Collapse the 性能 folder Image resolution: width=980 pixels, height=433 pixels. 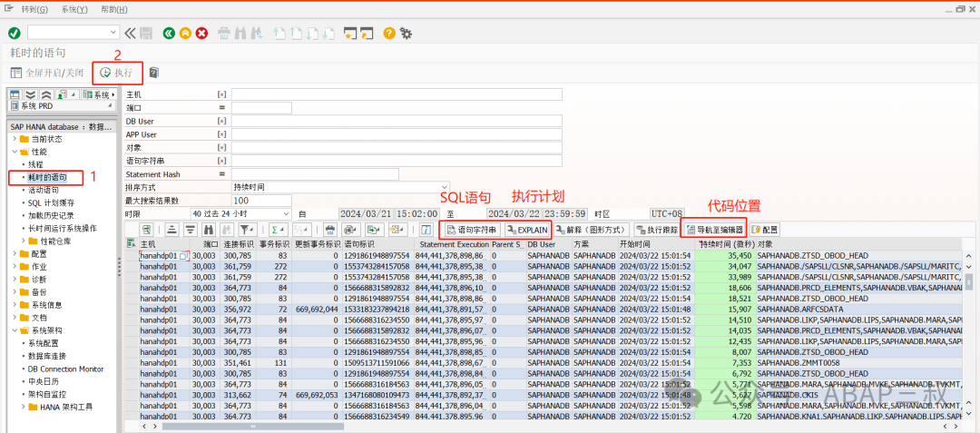pyautogui.click(x=15, y=152)
